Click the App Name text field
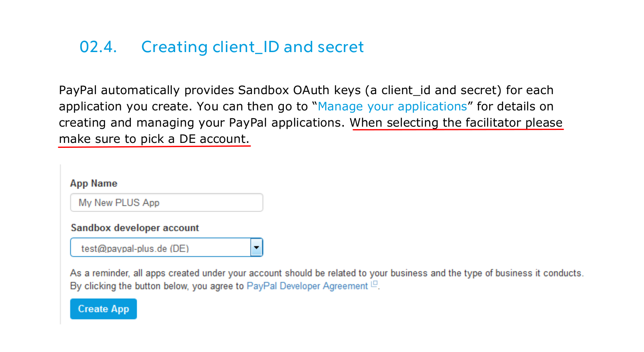 [x=166, y=203]
